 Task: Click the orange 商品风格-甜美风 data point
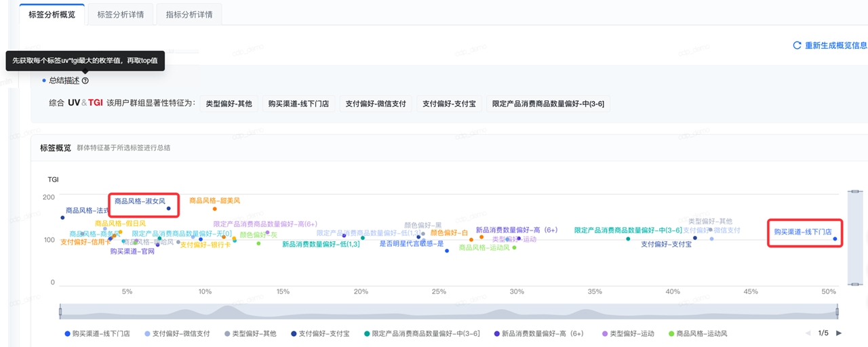click(x=215, y=209)
